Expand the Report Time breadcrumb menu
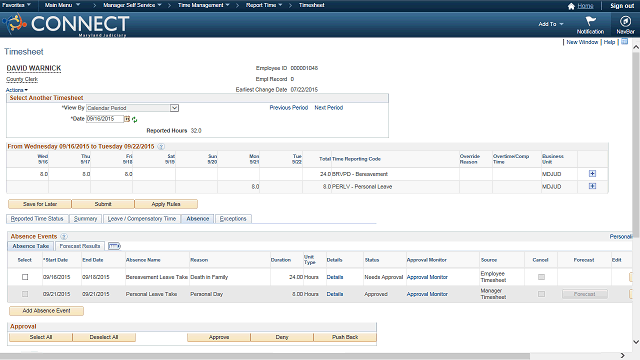The height and width of the screenshot is (360, 640). coord(264,5)
